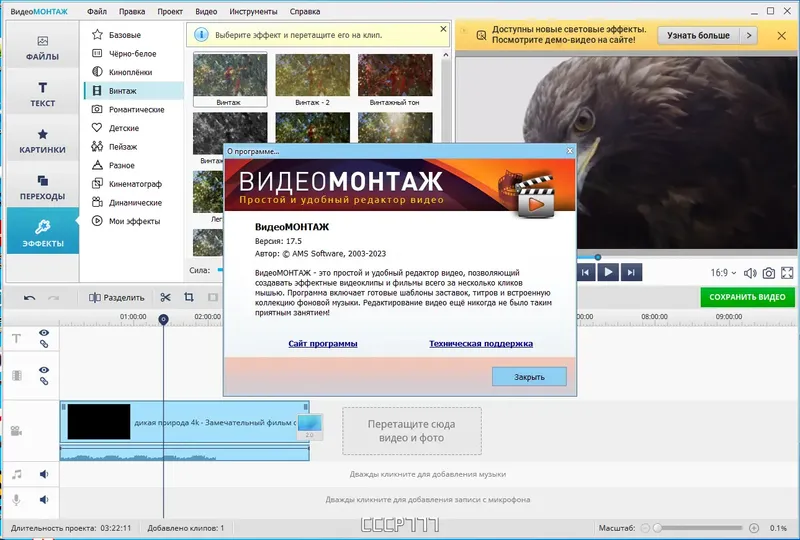
Task: Open the Файлы section in sidebar
Action: [42, 47]
